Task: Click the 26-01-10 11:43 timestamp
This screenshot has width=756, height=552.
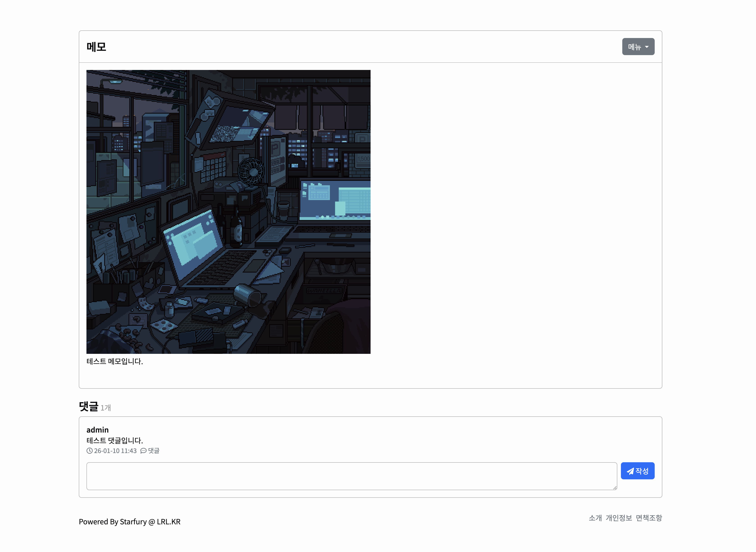Action: click(115, 450)
